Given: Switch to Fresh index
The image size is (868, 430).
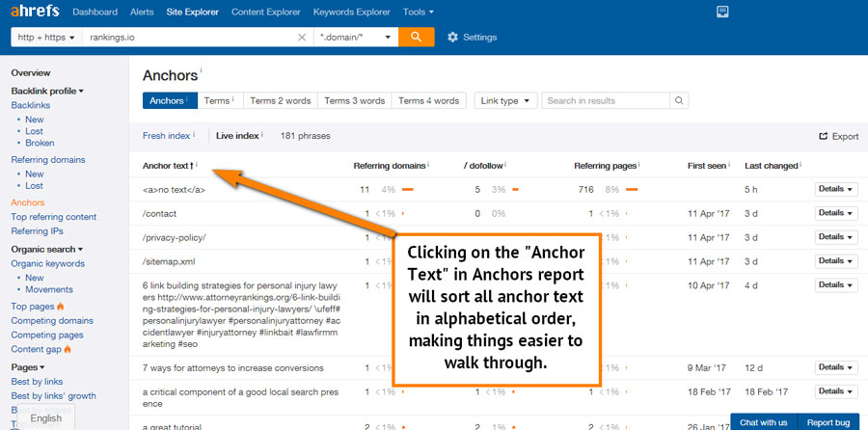Looking at the screenshot, I should pyautogui.click(x=166, y=136).
